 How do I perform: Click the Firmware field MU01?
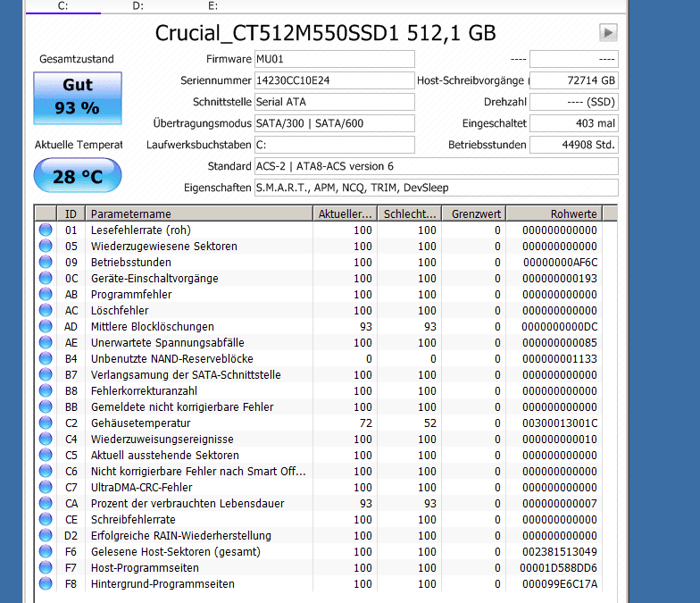click(334, 59)
